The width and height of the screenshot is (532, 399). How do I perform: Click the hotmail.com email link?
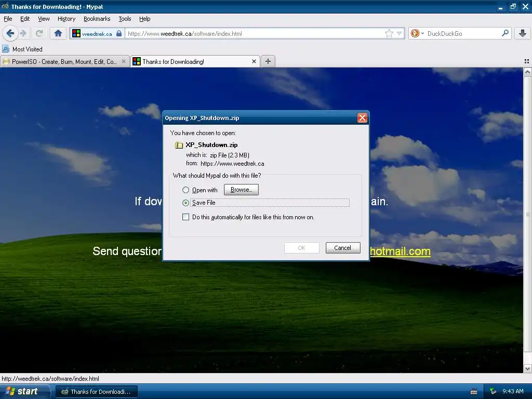click(x=400, y=251)
